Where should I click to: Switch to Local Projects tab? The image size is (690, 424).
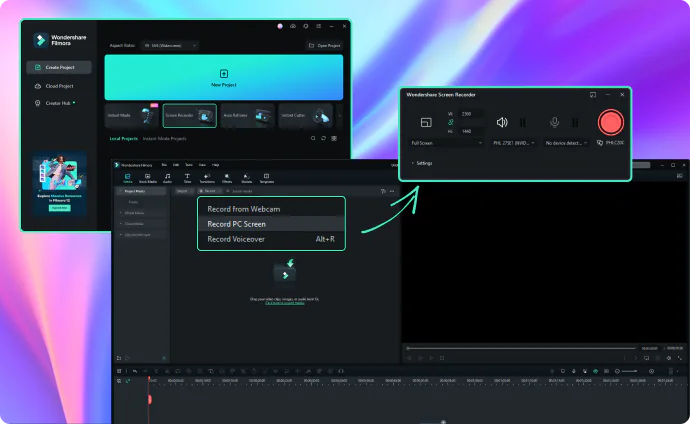tap(123, 139)
